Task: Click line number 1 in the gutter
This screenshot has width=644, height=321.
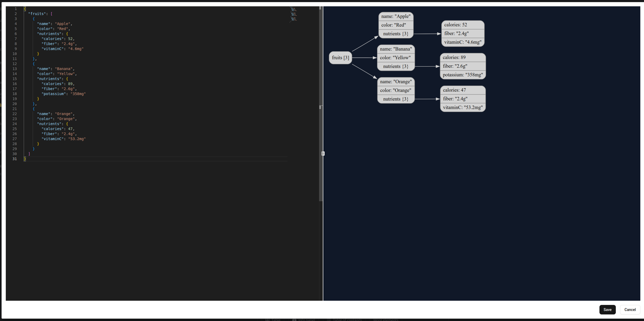Action: 16,9
